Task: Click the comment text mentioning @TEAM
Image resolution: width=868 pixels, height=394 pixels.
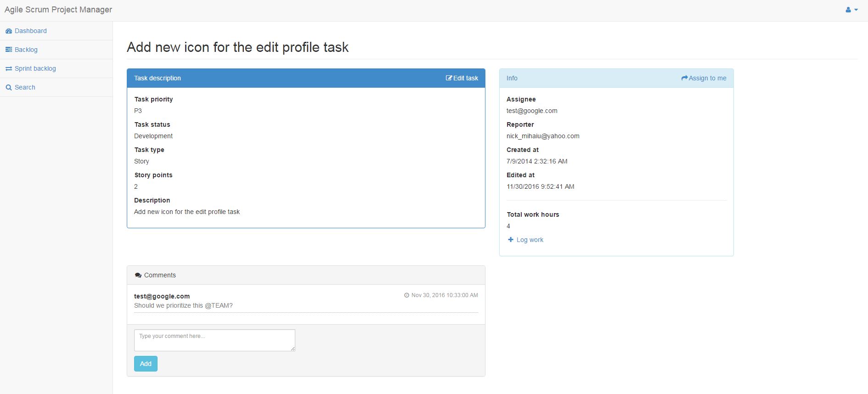Action: pos(183,305)
